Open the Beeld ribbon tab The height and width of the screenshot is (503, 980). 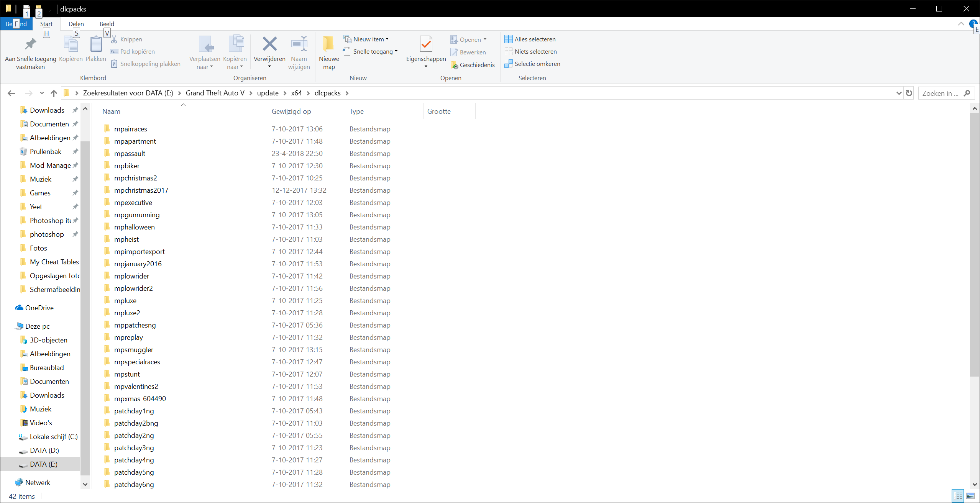tap(107, 24)
